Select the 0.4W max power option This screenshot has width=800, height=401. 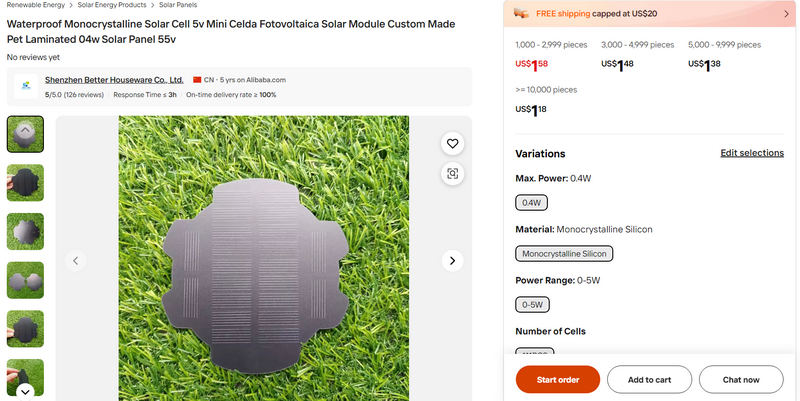tap(531, 203)
